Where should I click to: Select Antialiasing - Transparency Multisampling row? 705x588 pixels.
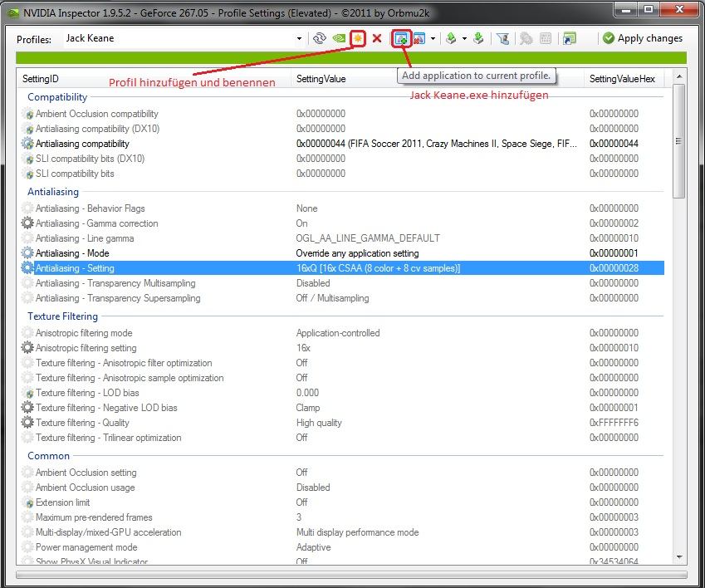(343, 283)
